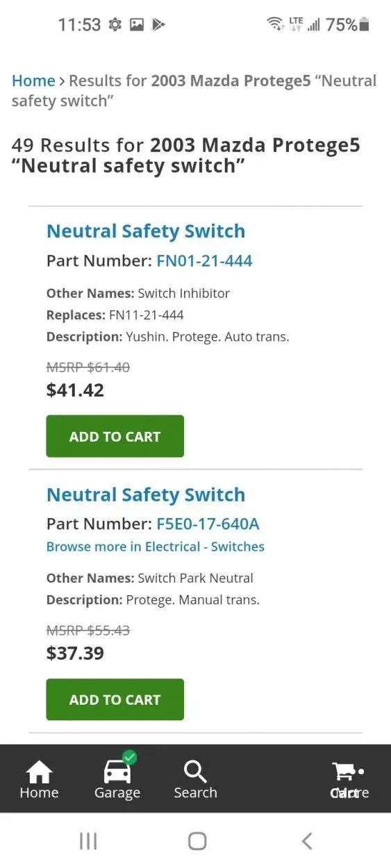Screen dimensions: 391x868
Task: Open second Neutral Safety Switch title
Action: (x=146, y=495)
